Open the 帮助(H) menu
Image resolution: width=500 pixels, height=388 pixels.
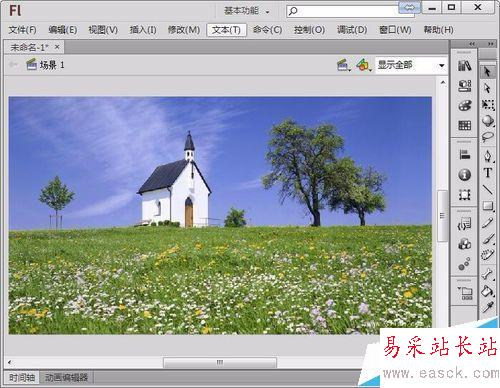point(438,30)
